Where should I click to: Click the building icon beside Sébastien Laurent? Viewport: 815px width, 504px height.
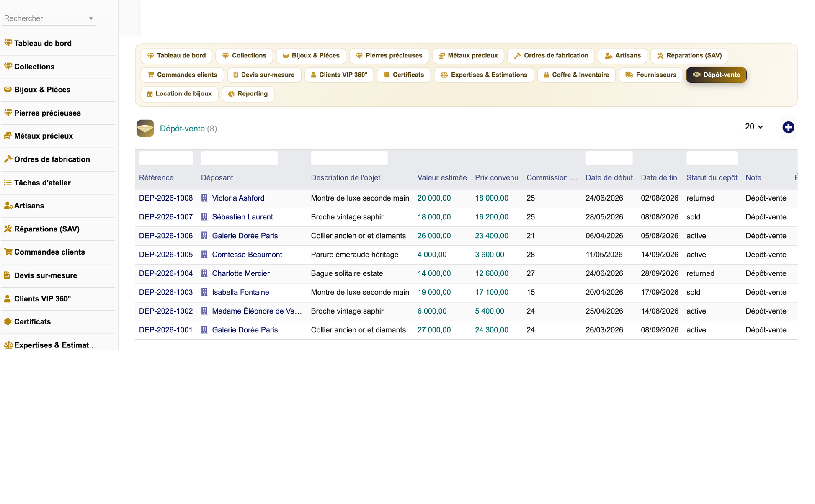pos(204,217)
